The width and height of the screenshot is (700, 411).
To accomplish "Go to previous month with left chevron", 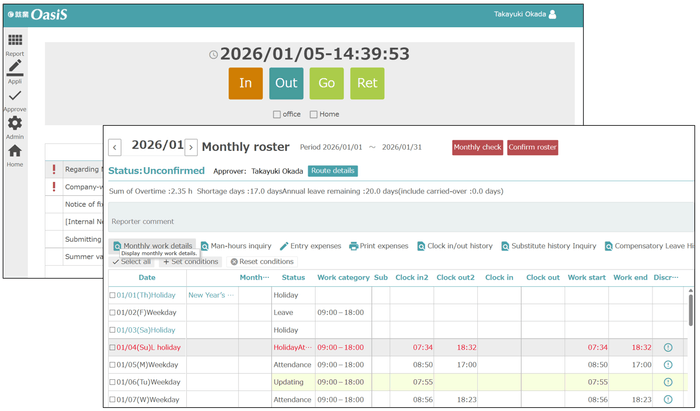I will coord(115,147).
